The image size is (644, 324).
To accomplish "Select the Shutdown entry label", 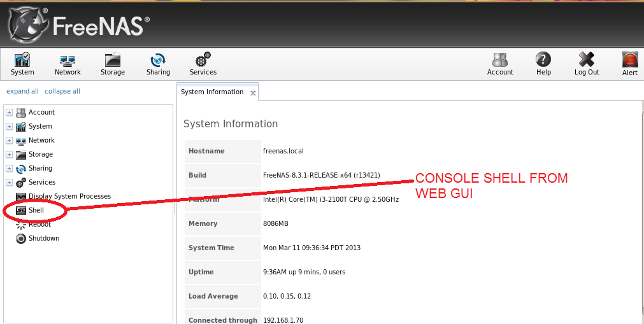I will [x=44, y=238].
